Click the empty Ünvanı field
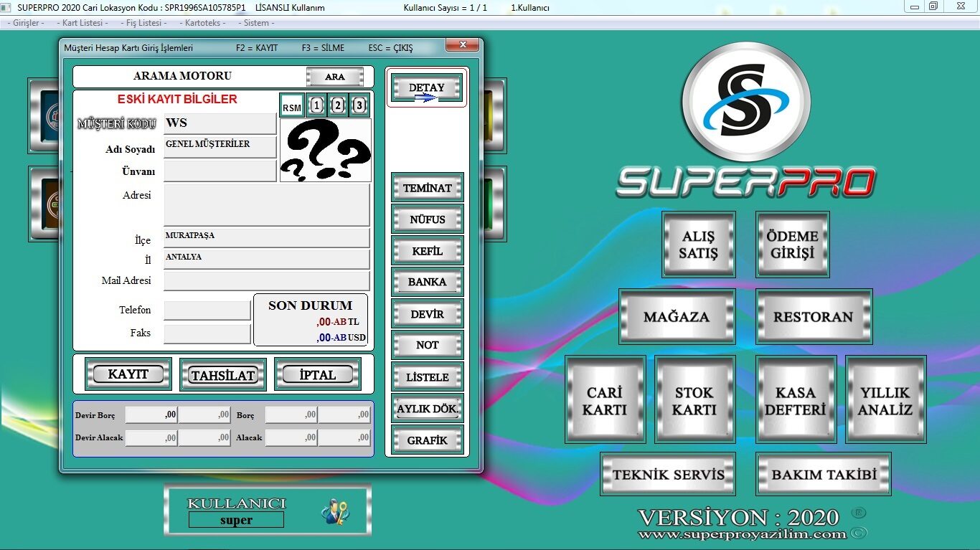 [220, 171]
